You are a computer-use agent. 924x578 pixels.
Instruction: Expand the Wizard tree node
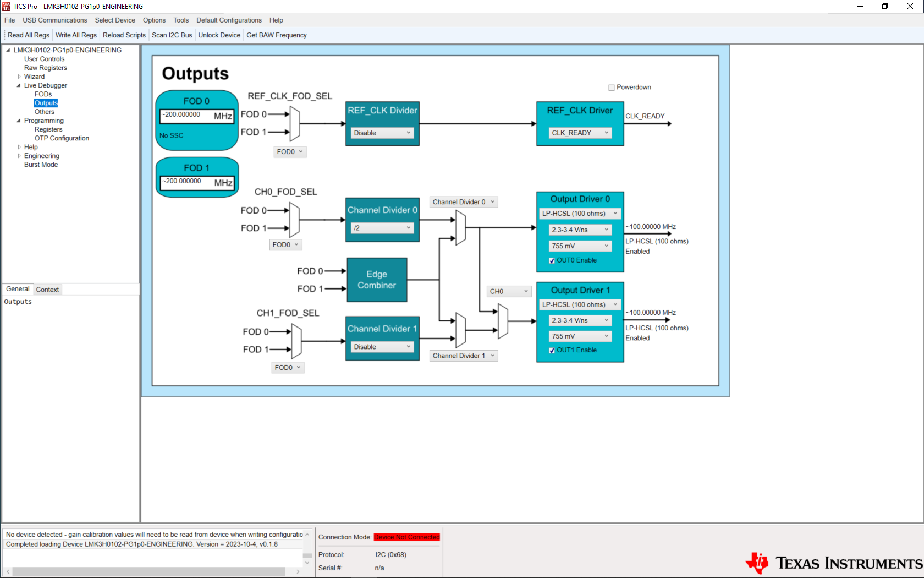[x=19, y=77]
